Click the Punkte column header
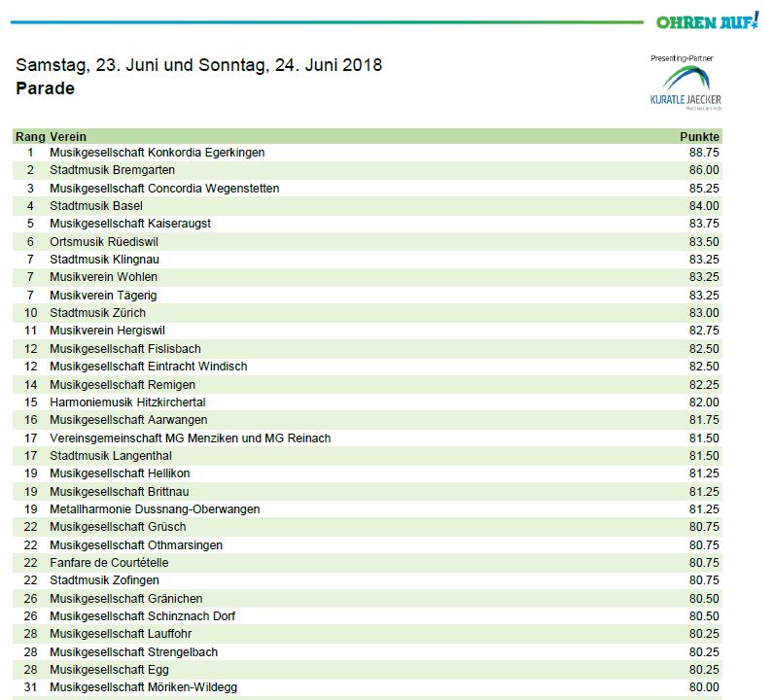This screenshot has height=700, width=773. (x=699, y=136)
